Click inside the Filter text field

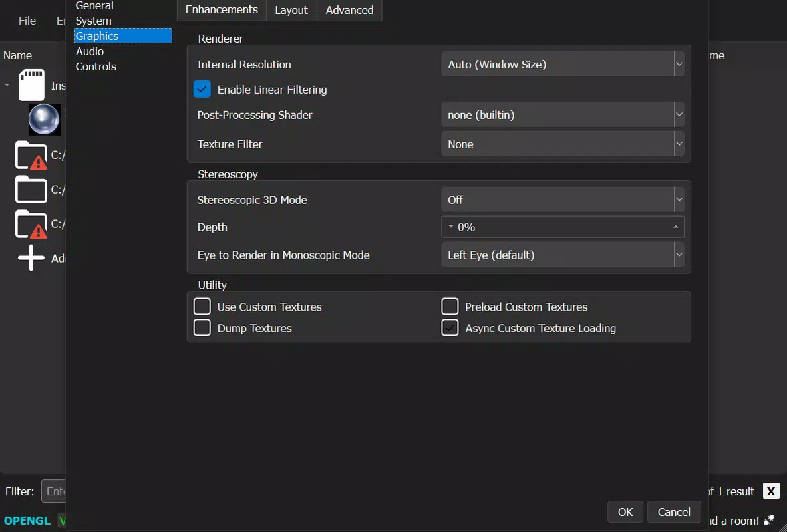(x=53, y=491)
